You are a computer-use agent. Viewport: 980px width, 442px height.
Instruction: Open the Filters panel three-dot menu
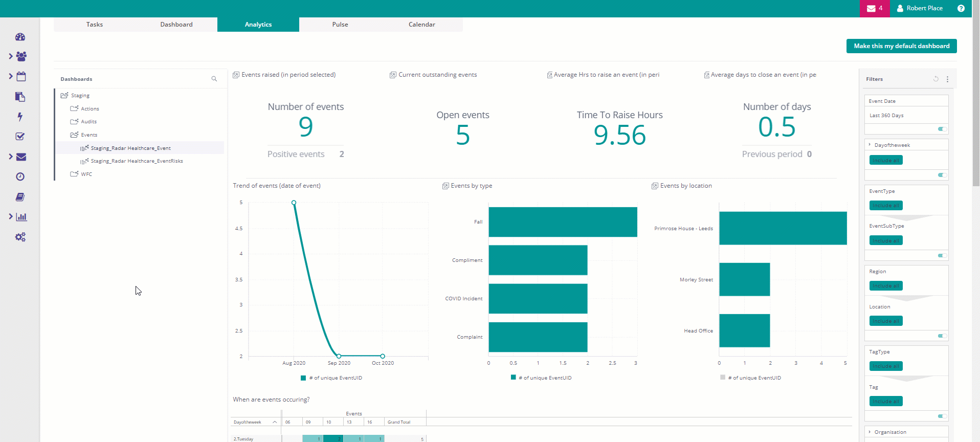(x=947, y=79)
